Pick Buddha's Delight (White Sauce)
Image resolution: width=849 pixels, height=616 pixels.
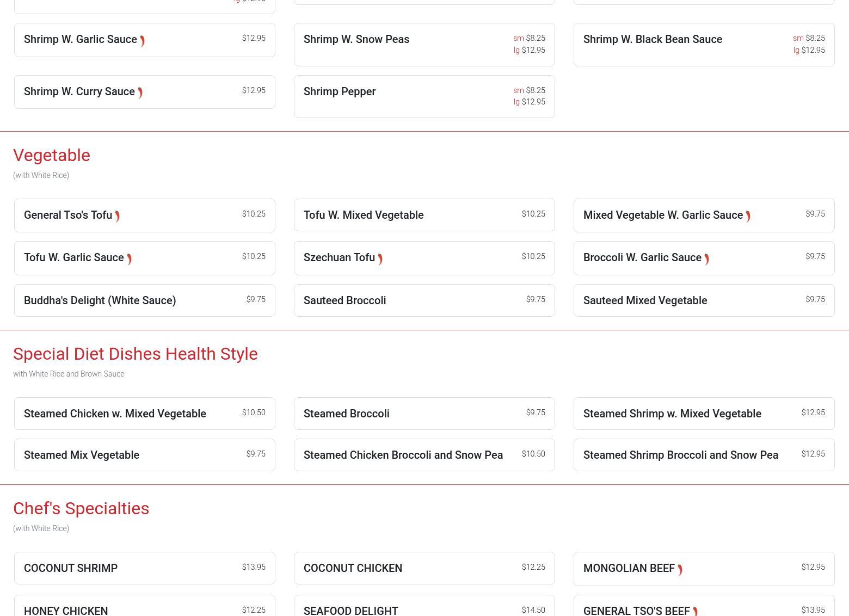[144, 300]
